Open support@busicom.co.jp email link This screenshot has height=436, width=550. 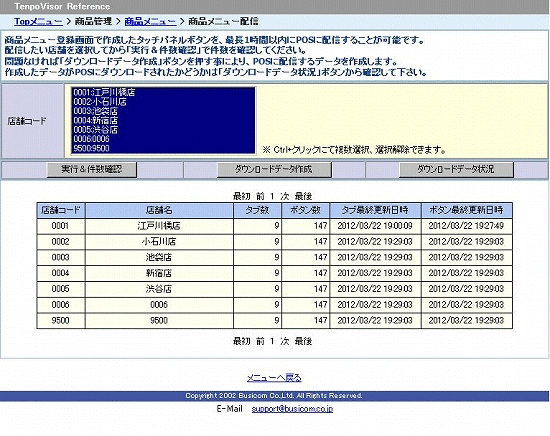[292, 409]
